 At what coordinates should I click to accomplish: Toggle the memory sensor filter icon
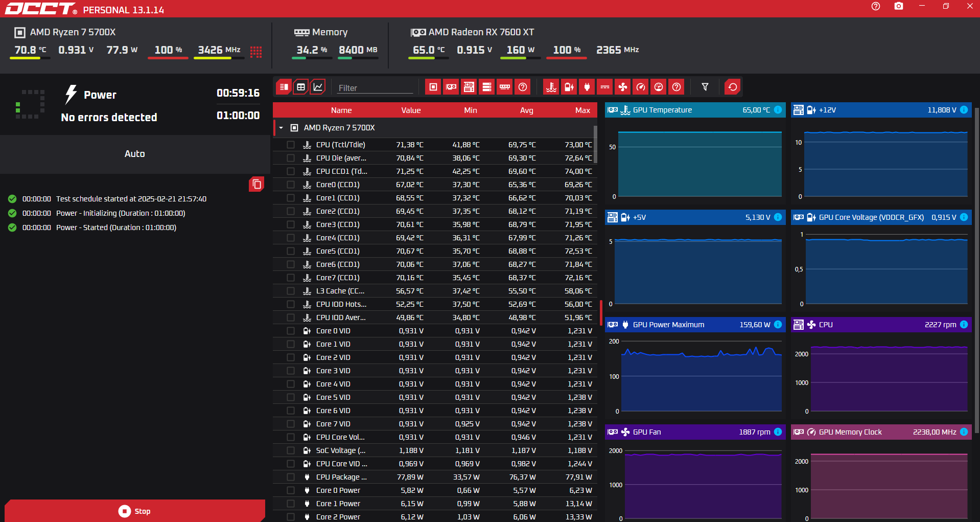click(505, 87)
